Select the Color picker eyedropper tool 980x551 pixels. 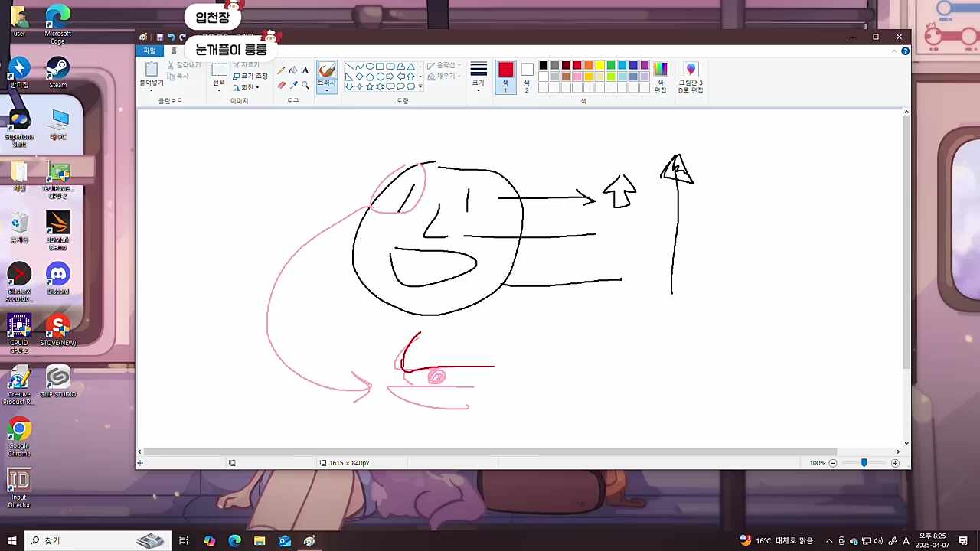coord(293,85)
